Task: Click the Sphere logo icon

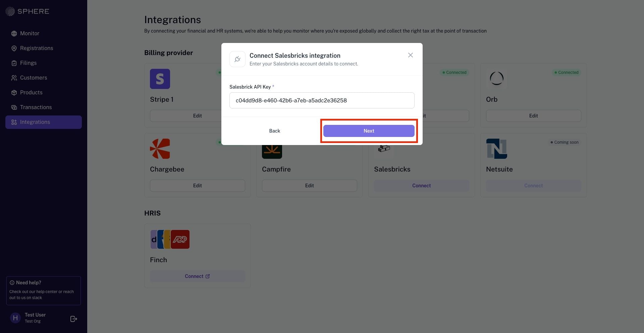Action: coord(10,11)
